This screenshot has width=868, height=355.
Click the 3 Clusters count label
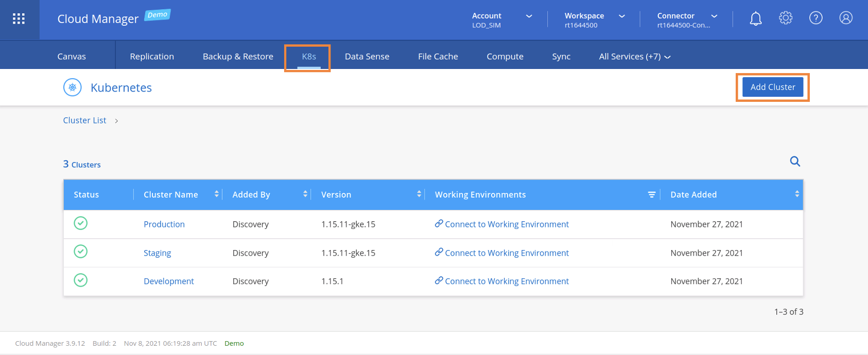click(x=82, y=164)
